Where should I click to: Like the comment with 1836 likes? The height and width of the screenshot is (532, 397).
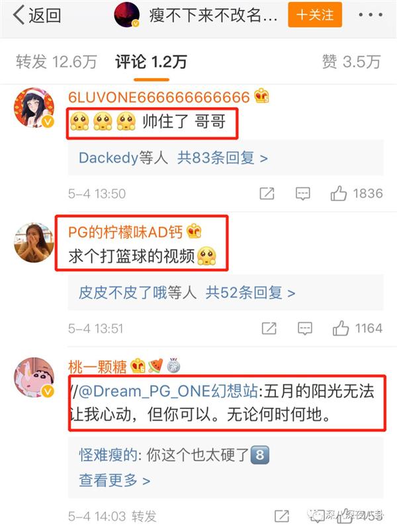[357, 194]
